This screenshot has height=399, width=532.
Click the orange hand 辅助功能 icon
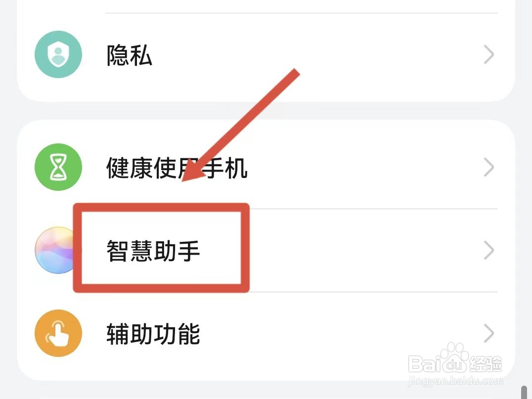coord(58,333)
